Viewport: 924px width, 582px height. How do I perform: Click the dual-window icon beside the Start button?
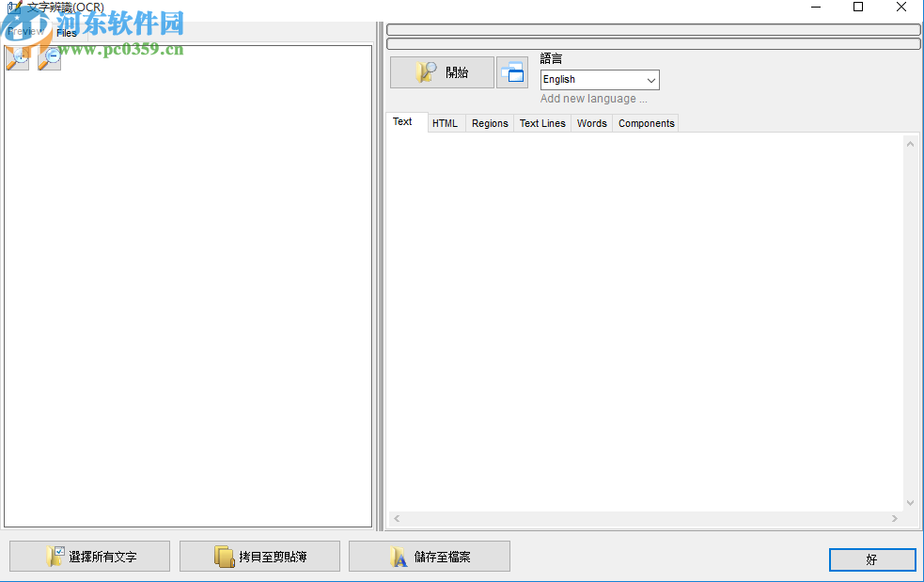click(x=512, y=71)
